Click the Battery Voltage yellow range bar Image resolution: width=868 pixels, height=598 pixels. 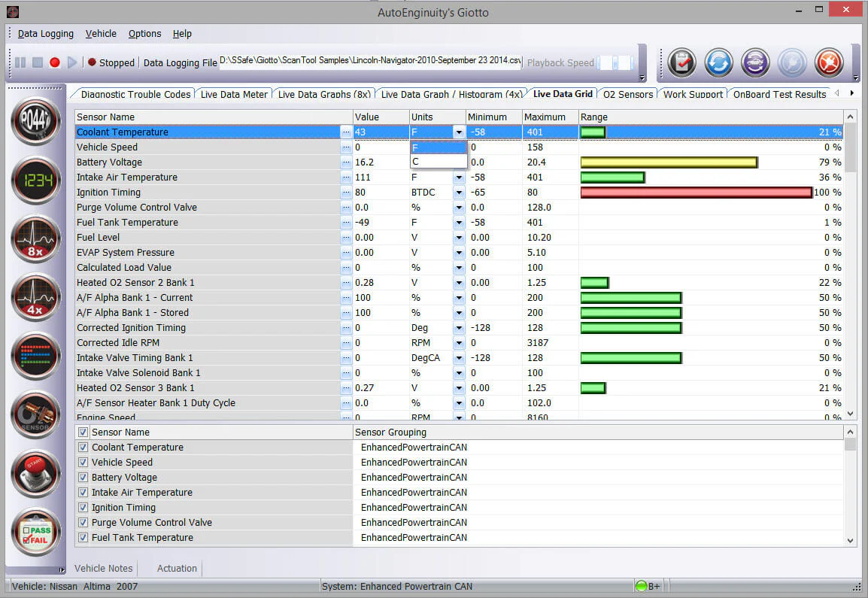point(669,162)
